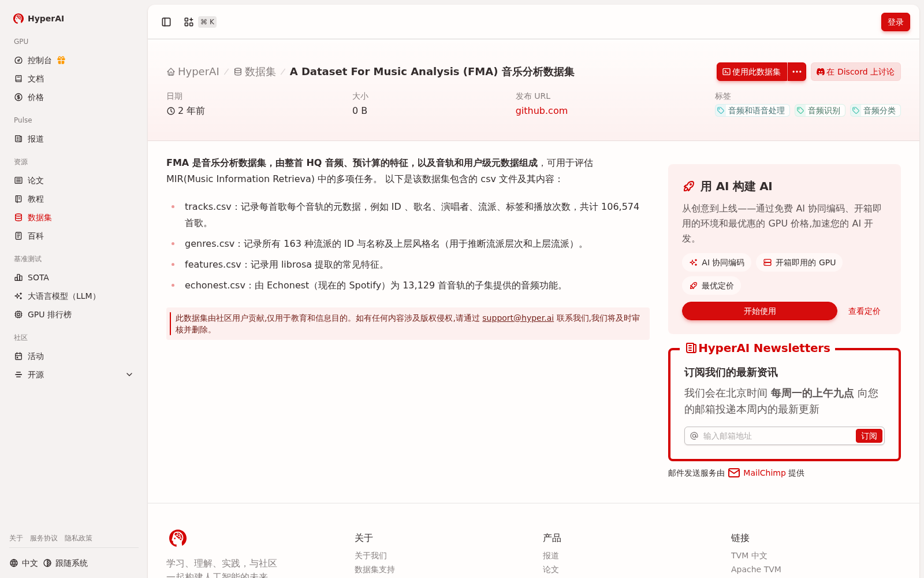The image size is (924, 578).
Task: Open the github.com publish URL
Action: (542, 110)
